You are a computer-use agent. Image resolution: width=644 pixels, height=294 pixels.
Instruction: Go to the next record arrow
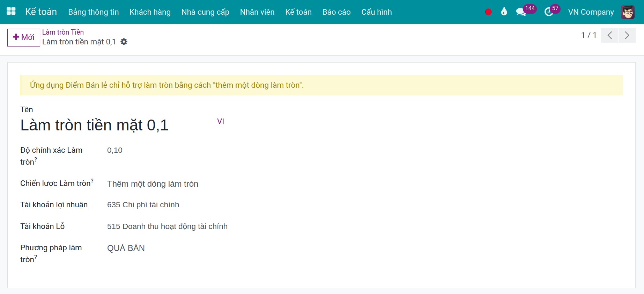tap(627, 35)
